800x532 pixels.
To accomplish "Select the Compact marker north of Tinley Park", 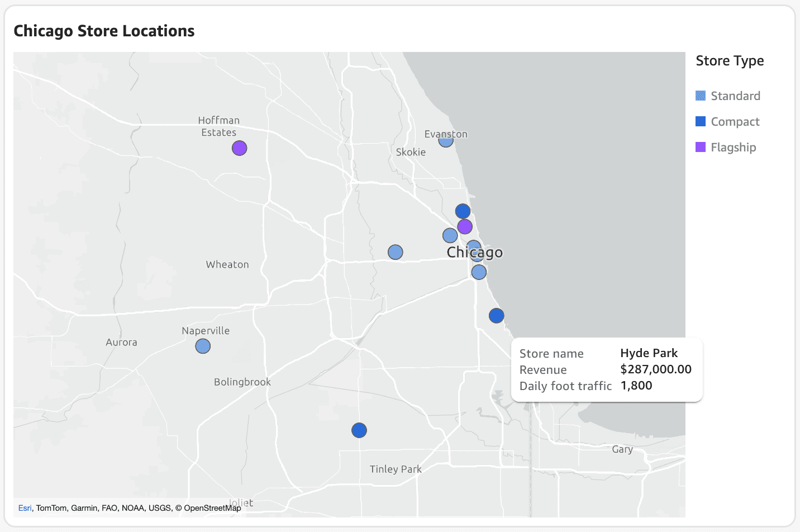I will 359,430.
